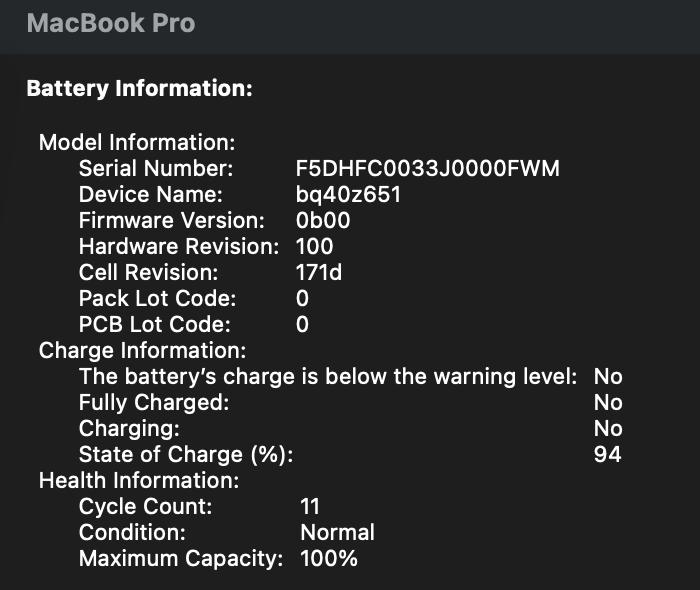Click the Serial Number label
700x590 pixels.
155,168
